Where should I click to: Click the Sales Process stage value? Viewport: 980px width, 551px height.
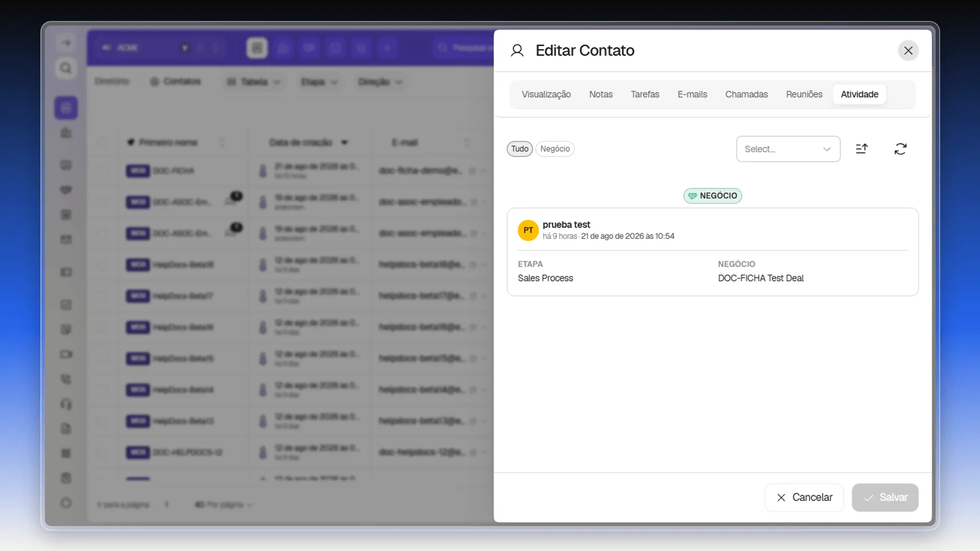[x=545, y=278]
